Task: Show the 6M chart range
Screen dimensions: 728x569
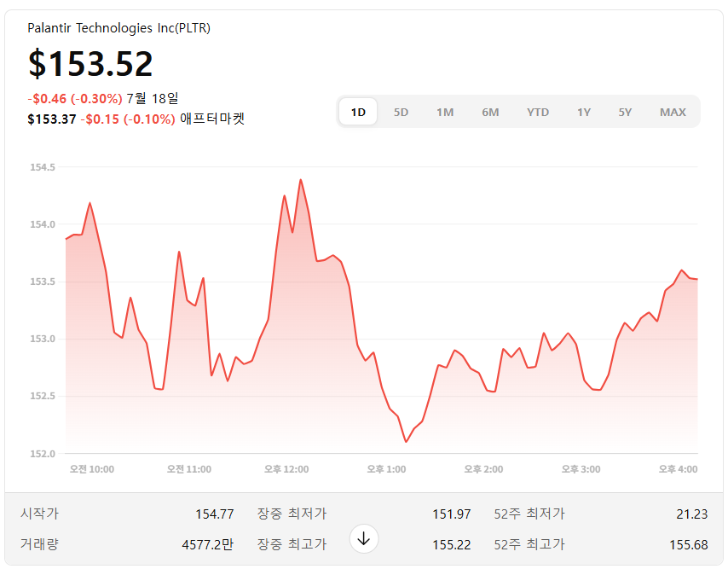Action: 490,113
